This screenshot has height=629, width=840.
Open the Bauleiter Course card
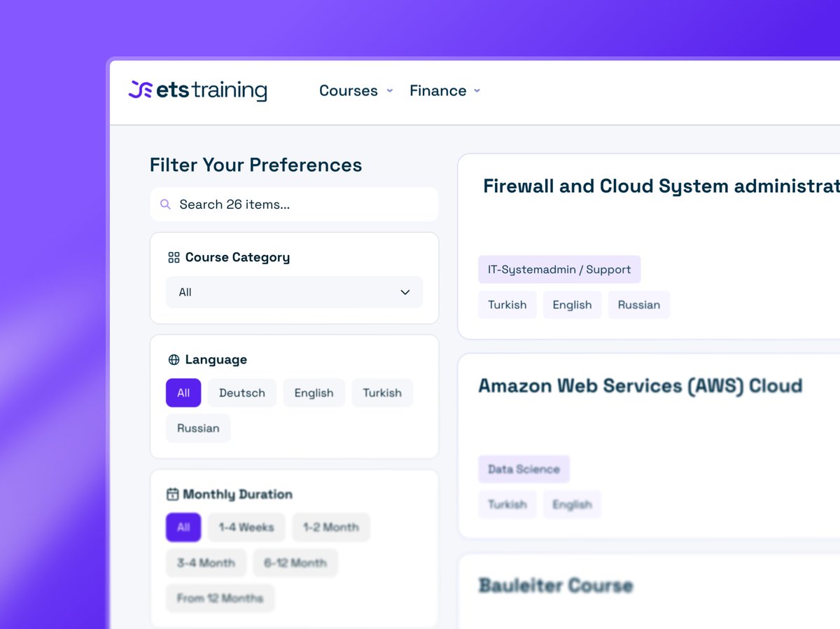pyautogui.click(x=555, y=586)
